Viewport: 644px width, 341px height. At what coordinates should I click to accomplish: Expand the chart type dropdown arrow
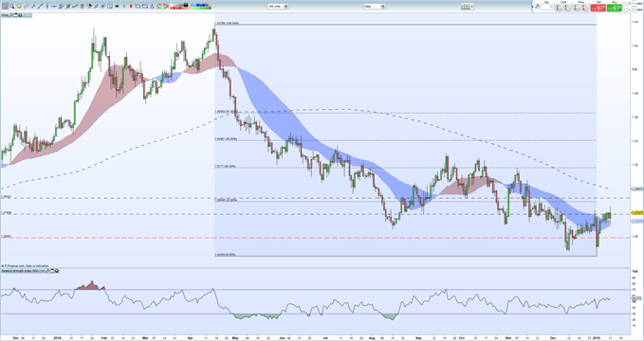tap(472, 6)
